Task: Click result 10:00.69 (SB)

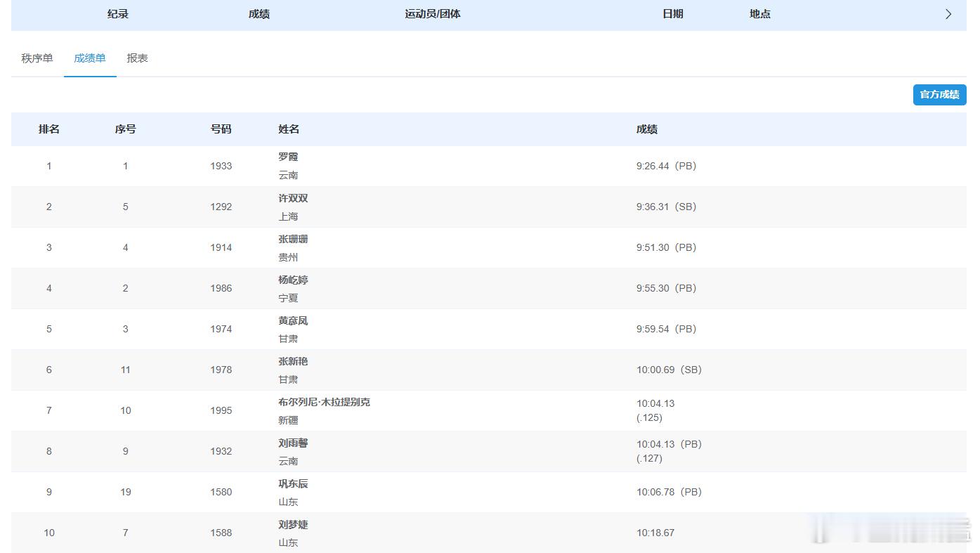Action: pyautogui.click(x=669, y=370)
